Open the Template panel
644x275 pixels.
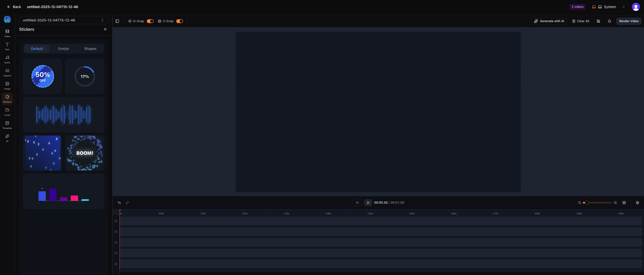point(7,125)
